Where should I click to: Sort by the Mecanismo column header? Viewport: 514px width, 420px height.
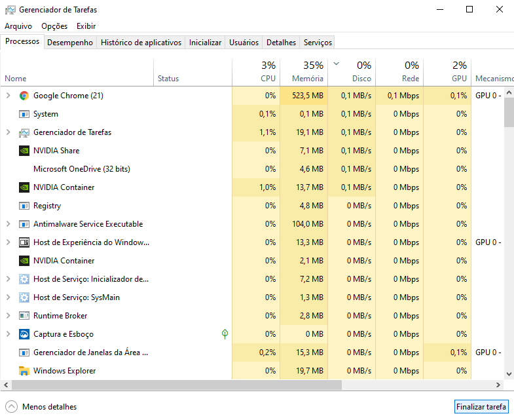point(492,73)
